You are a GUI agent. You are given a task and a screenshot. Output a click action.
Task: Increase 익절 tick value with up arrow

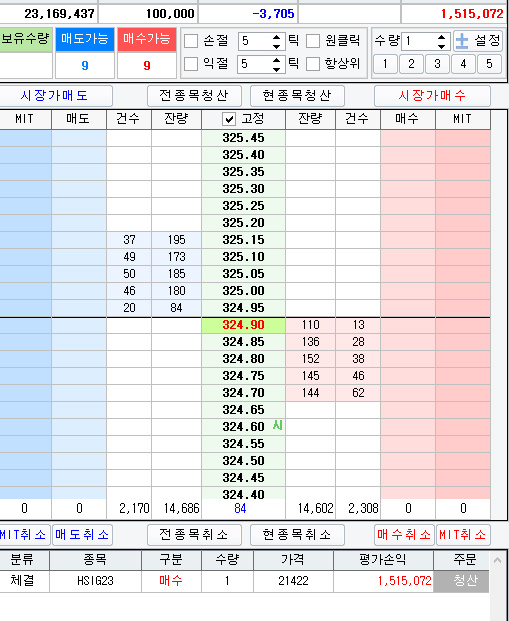(x=276, y=60)
